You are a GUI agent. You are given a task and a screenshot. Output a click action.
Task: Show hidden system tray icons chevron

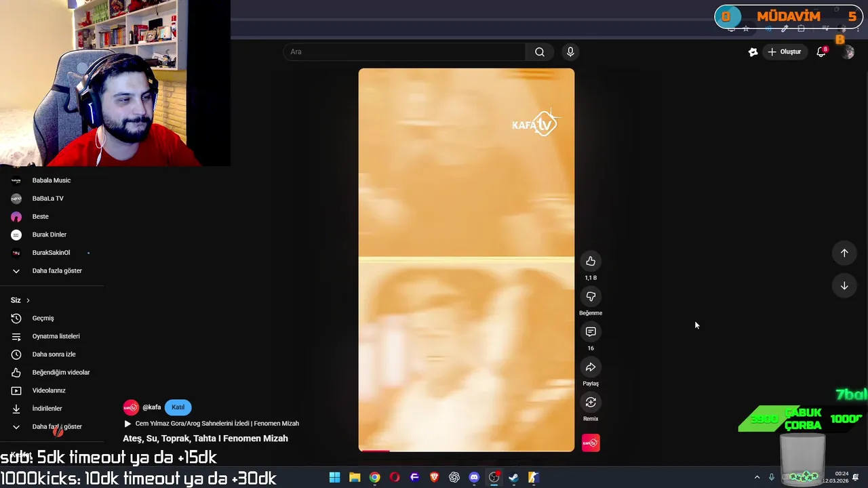pos(757,477)
